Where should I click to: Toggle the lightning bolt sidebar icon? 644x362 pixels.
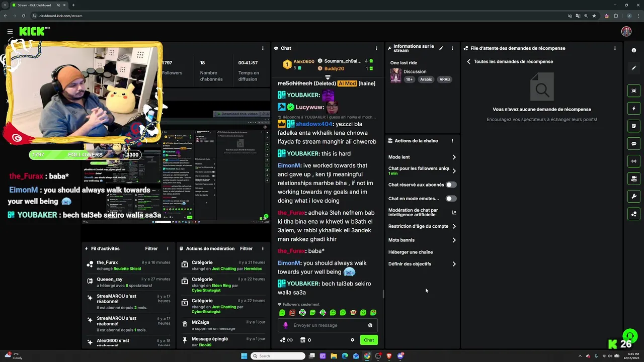634,108
